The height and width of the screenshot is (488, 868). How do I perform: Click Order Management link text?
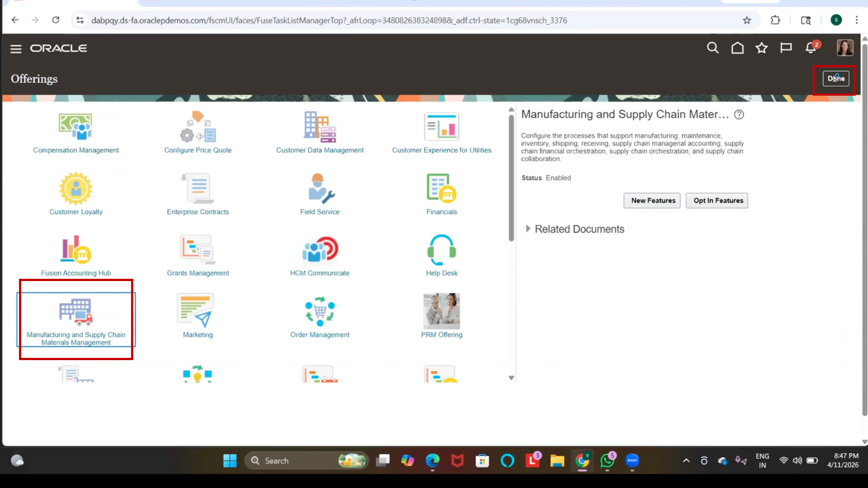tap(320, 335)
